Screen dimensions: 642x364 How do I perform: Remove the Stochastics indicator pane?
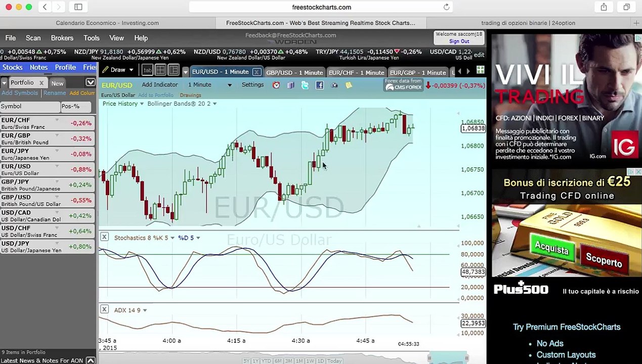click(x=104, y=237)
